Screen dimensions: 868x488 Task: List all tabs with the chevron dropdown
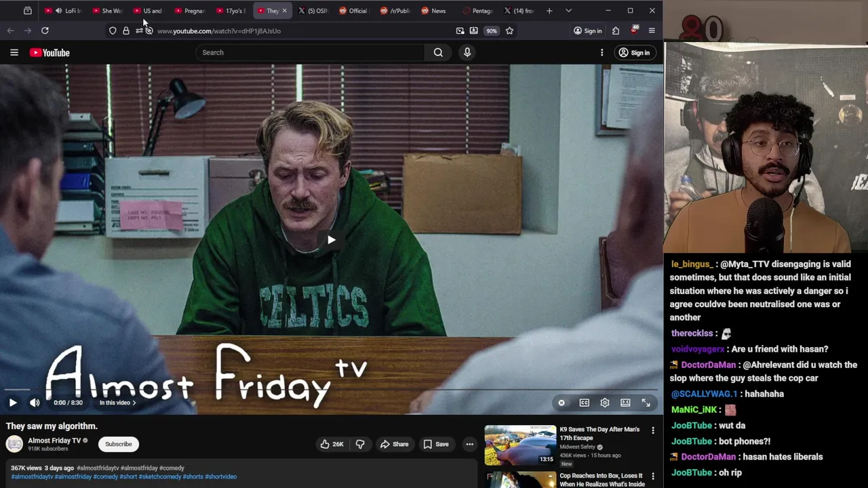point(568,11)
